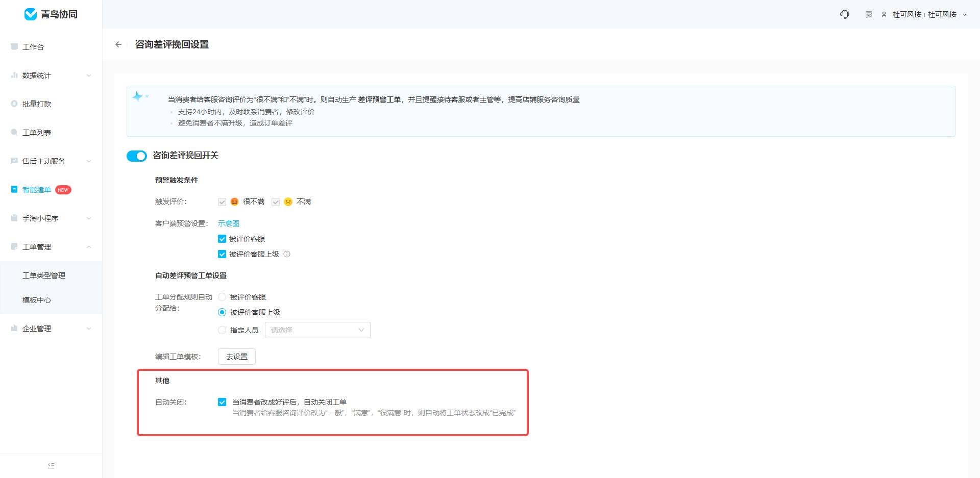The width and height of the screenshot is (980, 478).
Task: Click the info icon beside 被评价客服上级
Action: pyautogui.click(x=287, y=254)
